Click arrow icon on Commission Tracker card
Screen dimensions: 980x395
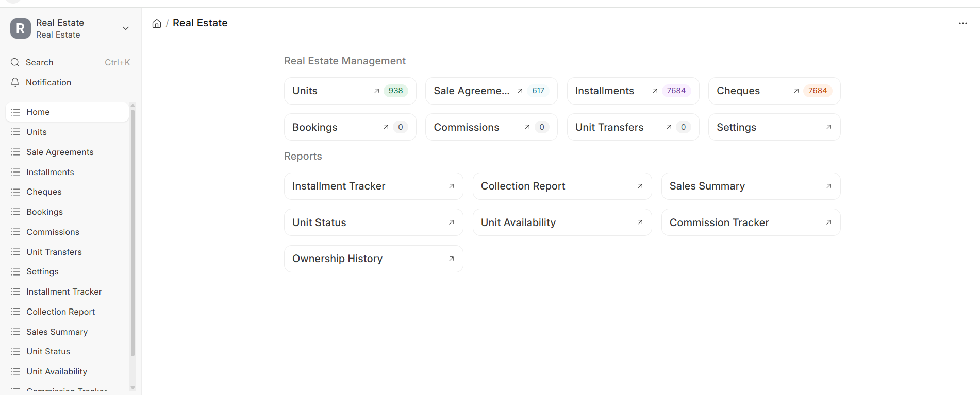(828, 222)
